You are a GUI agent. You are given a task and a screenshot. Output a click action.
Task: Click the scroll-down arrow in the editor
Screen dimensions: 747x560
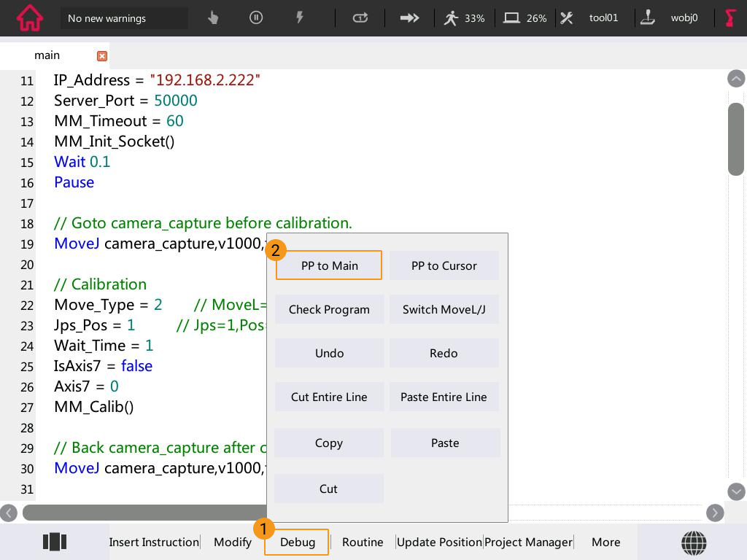(x=736, y=491)
